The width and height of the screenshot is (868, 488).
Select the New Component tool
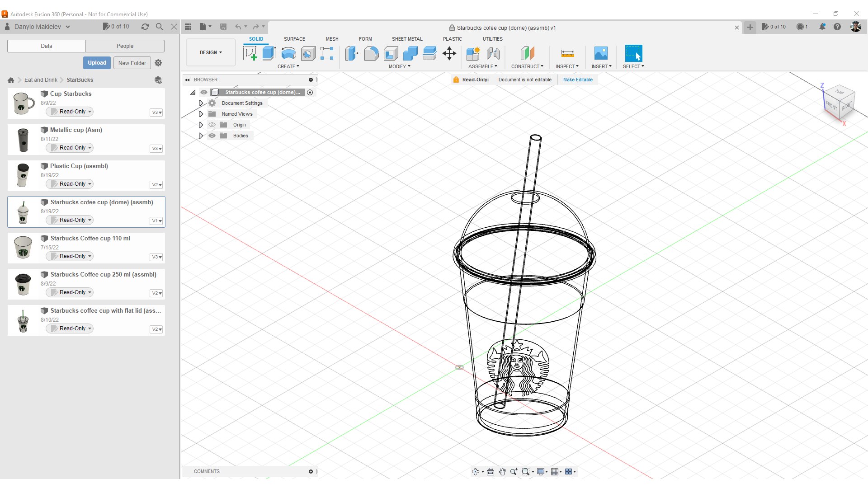point(473,53)
